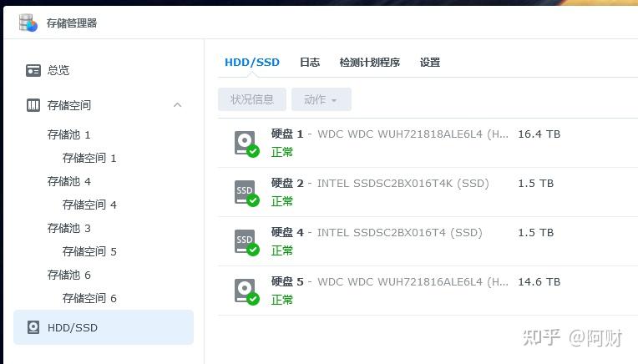Open the 动作 dropdown button

(x=321, y=99)
